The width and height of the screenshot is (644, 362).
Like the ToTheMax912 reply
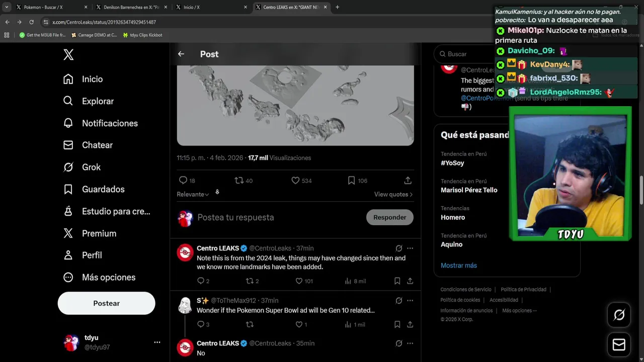[299, 324]
